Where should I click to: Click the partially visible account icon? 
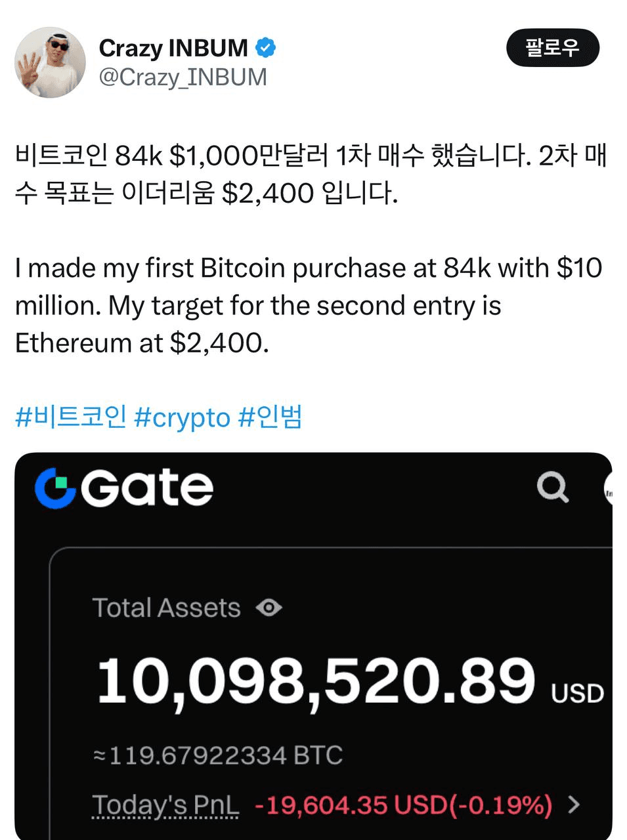(608, 490)
